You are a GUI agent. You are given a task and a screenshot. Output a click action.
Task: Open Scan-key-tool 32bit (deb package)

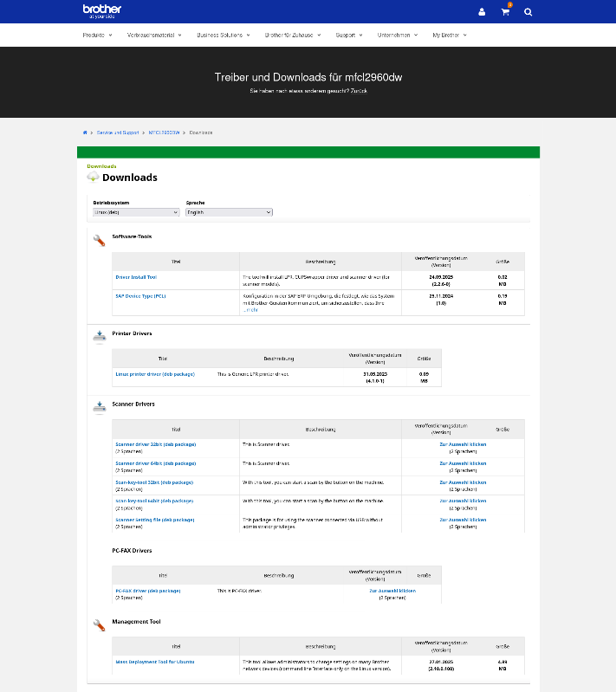(154, 482)
